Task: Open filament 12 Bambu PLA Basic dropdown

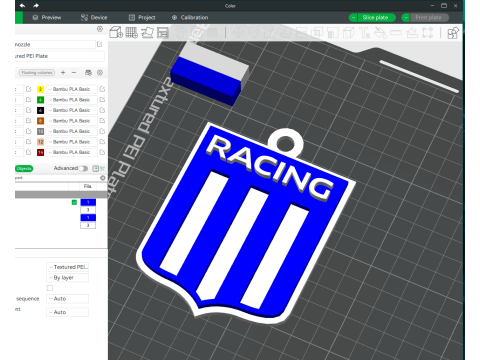Action: coord(71,142)
